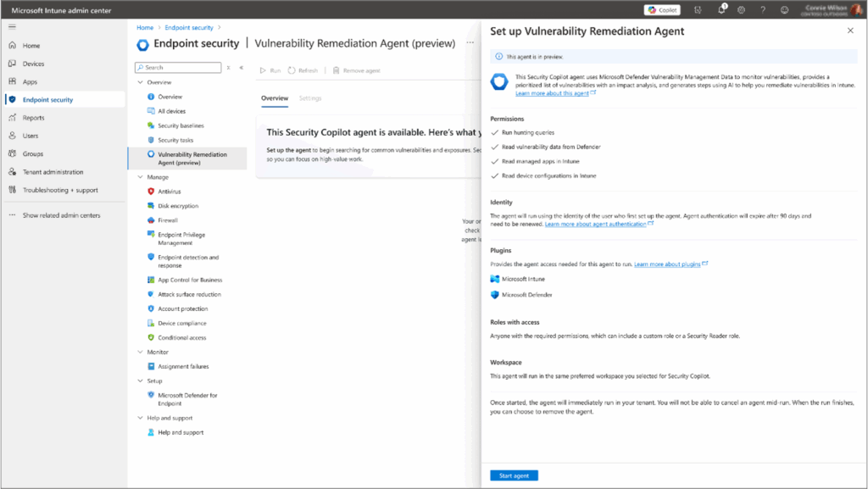868x489 pixels.
Task: Click the Microsoft Intune plugin entry
Action: tap(518, 280)
